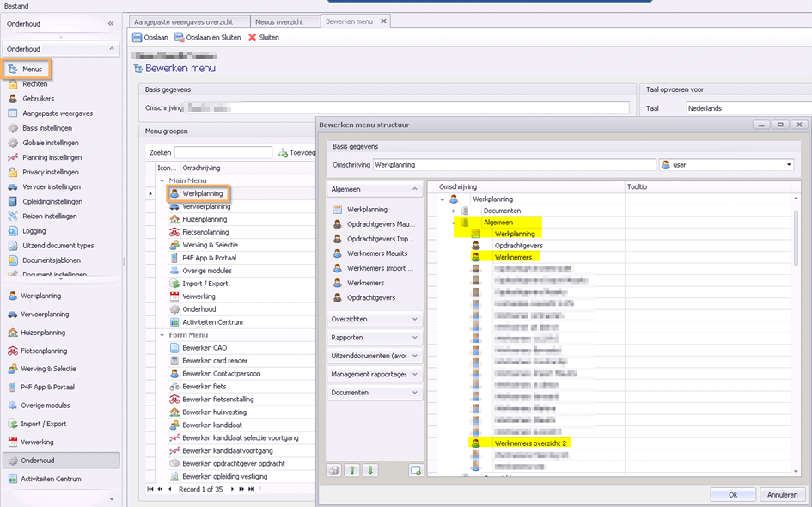Expand the Documenten tree node
Image resolution: width=812 pixels, height=507 pixels.
tap(454, 211)
